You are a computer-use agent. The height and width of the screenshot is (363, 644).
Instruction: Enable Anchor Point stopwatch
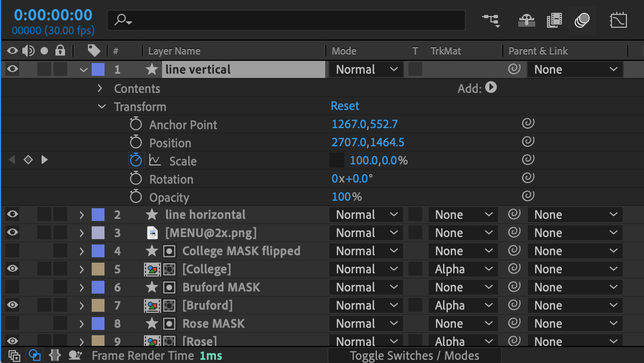point(136,124)
